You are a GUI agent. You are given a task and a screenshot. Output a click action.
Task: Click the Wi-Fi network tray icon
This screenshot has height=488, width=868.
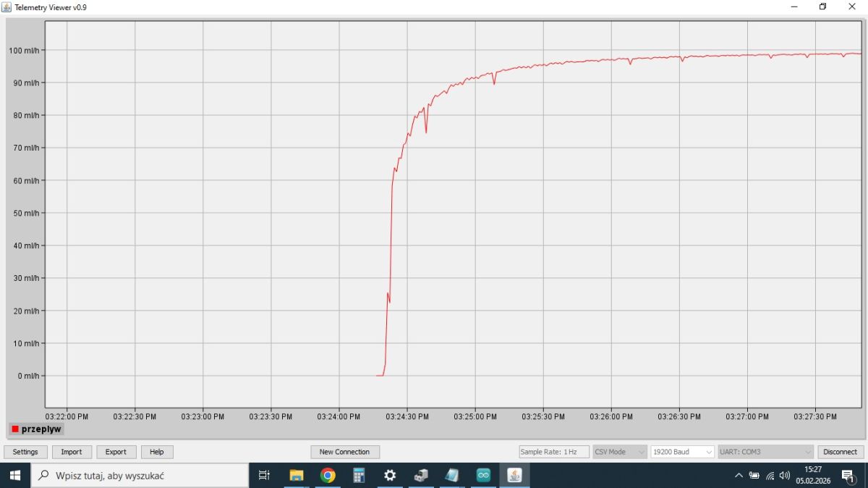tap(770, 476)
